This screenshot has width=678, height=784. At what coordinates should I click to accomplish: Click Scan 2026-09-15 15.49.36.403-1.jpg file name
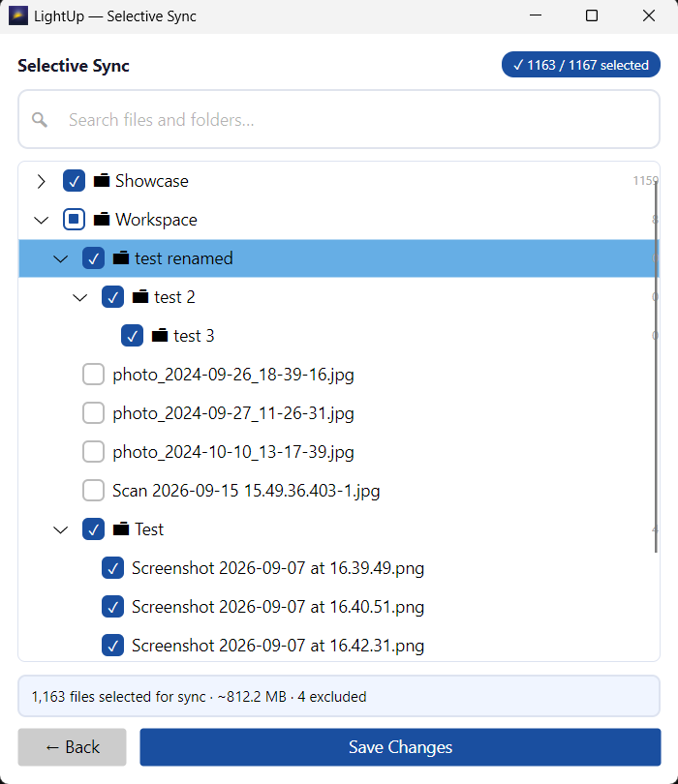pyautogui.click(x=246, y=491)
